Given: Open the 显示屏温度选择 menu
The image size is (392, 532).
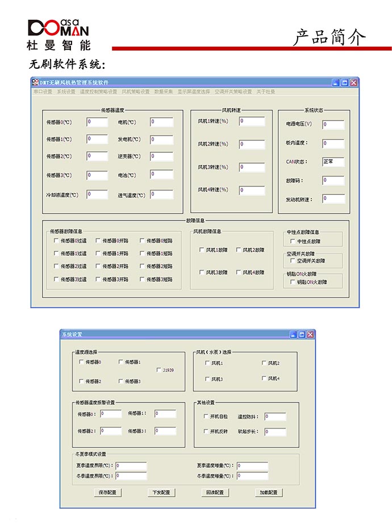Looking at the screenshot, I should pos(194,92).
